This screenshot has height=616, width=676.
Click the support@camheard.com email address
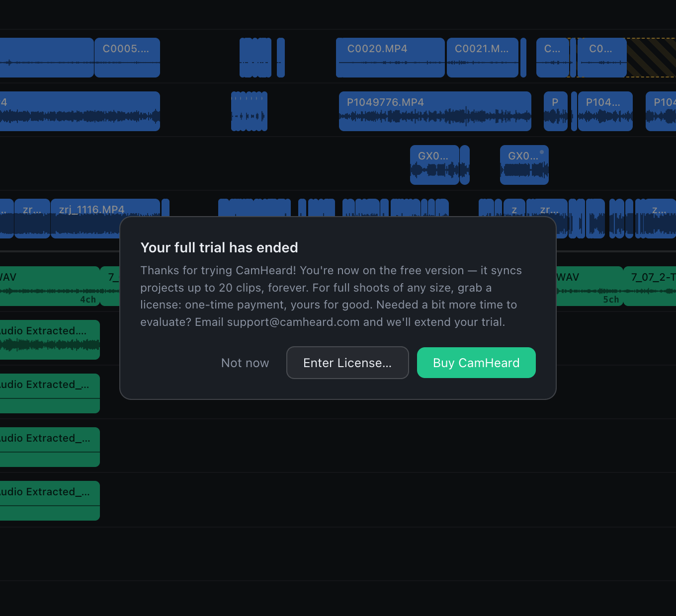[x=293, y=322]
